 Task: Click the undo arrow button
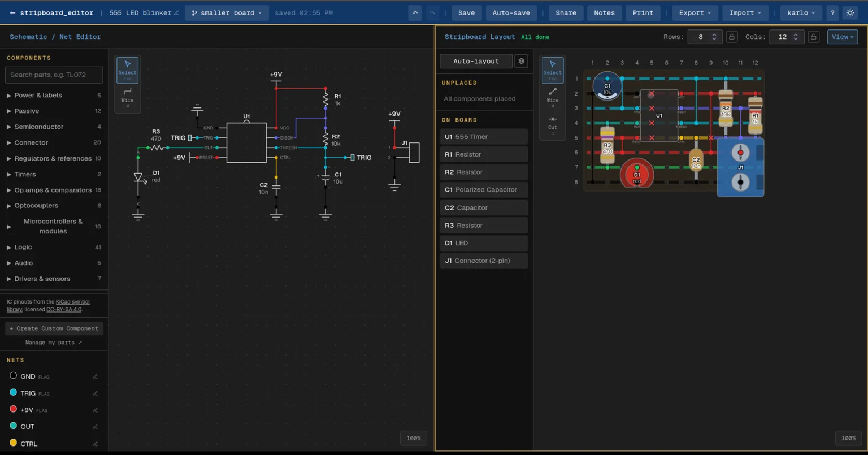(415, 12)
